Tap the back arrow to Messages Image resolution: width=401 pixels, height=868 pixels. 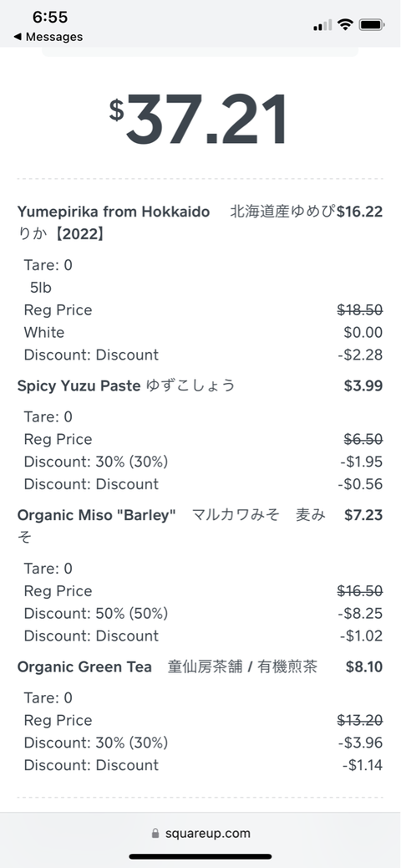18,37
